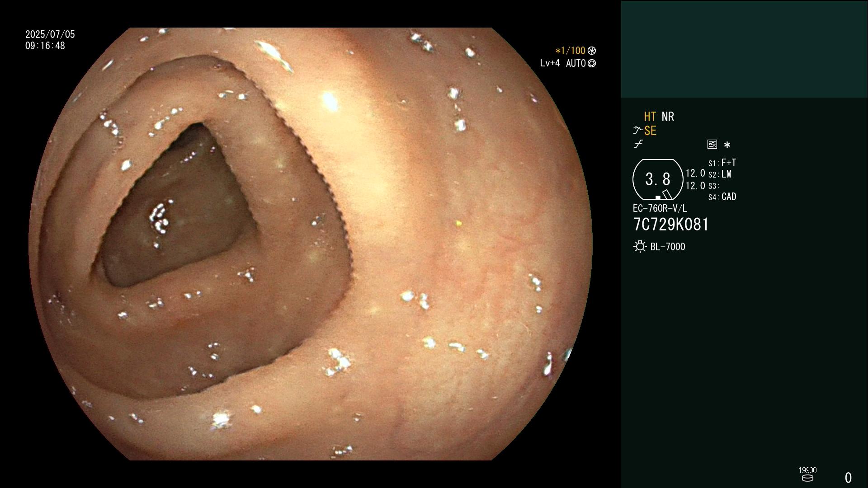Click the tone curve icon below SE
The image size is (868, 488).
(638, 144)
